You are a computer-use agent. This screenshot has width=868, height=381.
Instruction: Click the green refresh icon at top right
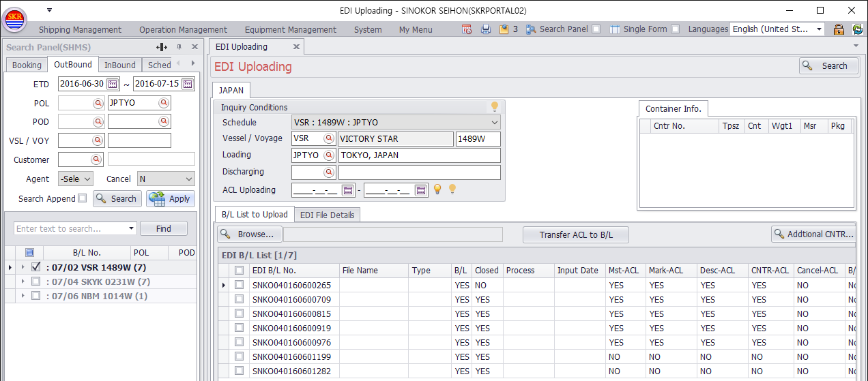click(x=857, y=29)
